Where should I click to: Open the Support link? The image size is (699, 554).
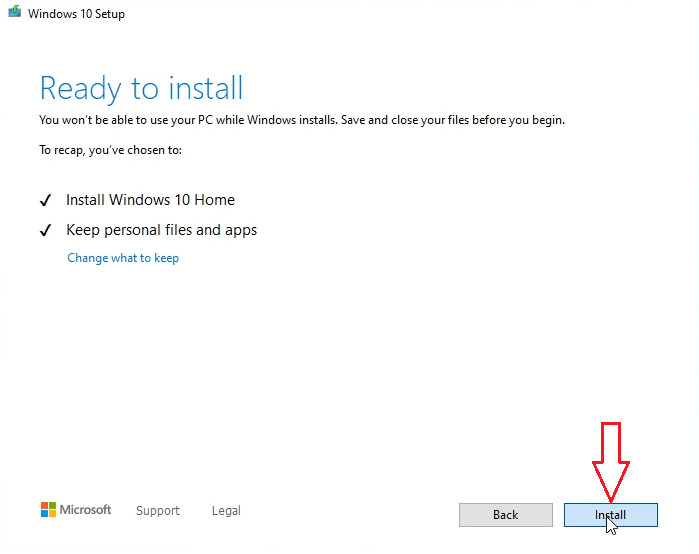(158, 510)
